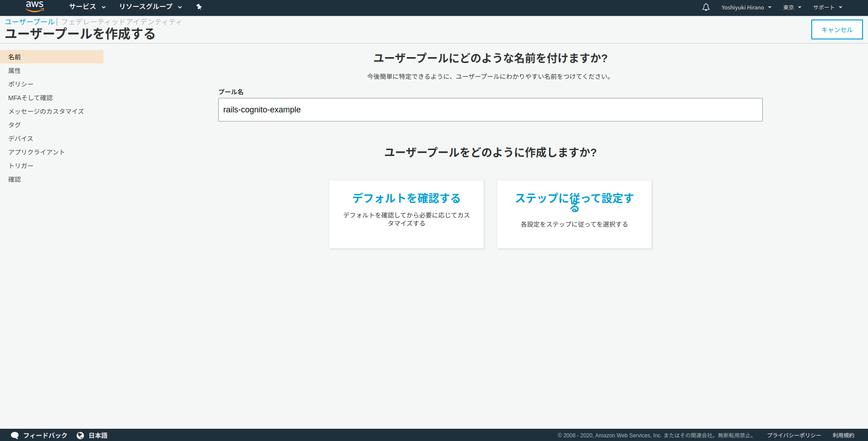Image resolution: width=868 pixels, height=441 pixels.
Task: Open the notifications bell
Action: tap(705, 7)
